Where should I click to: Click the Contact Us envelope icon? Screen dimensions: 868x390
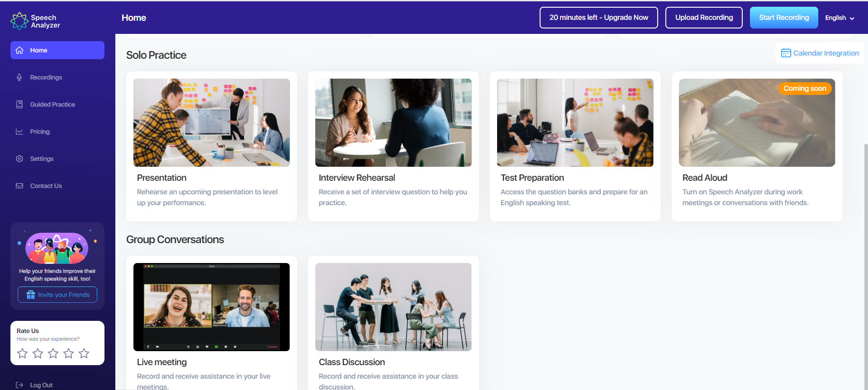click(19, 186)
